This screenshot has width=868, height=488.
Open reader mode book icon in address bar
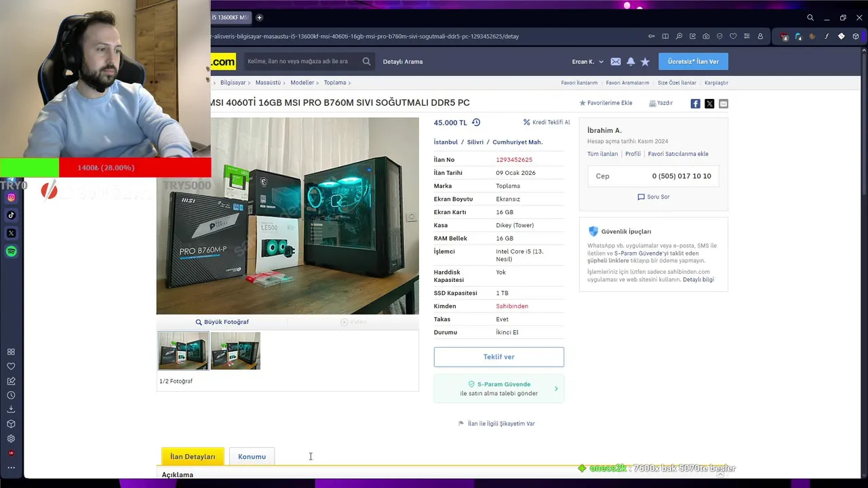coord(665,36)
